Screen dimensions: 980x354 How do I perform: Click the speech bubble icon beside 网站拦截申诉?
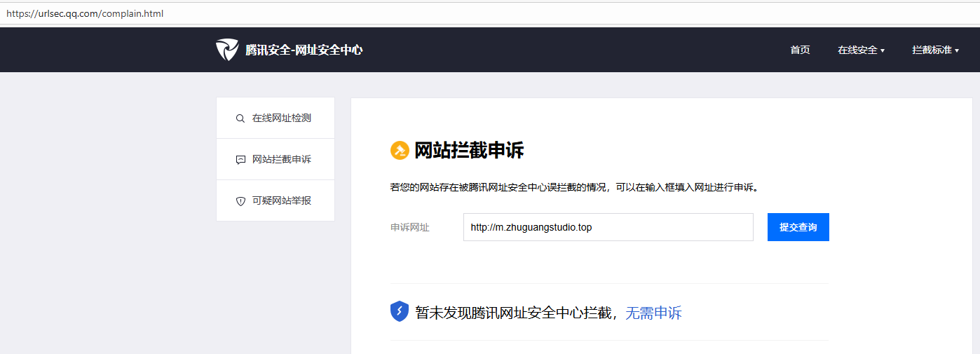click(x=240, y=160)
